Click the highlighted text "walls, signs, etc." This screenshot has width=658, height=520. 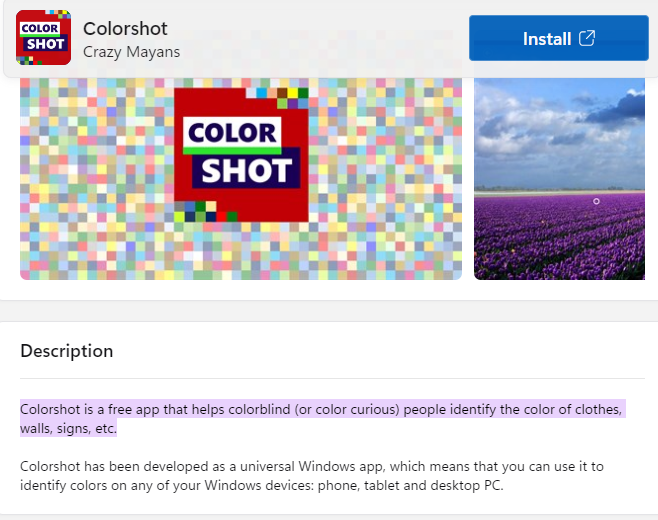point(68,428)
